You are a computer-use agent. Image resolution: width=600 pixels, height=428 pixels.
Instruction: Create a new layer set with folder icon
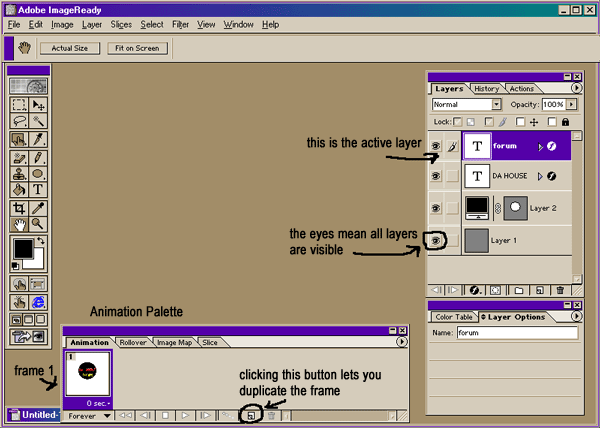pos(518,290)
